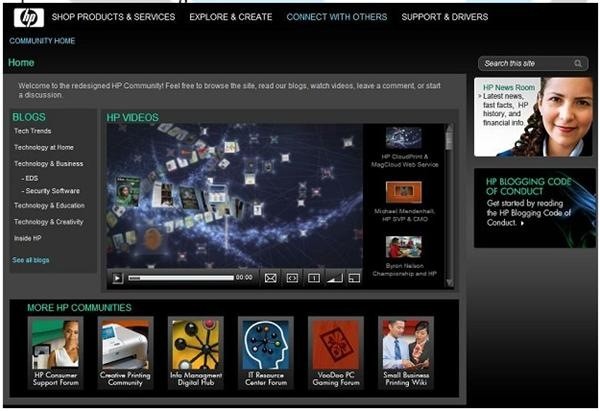
Task: Open the Inside HP blog
Action: [28, 238]
